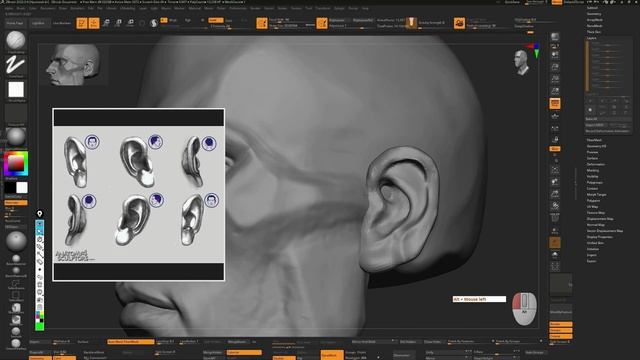The image size is (640, 360).
Task: Expand the Morph Target section
Action: 597,195
